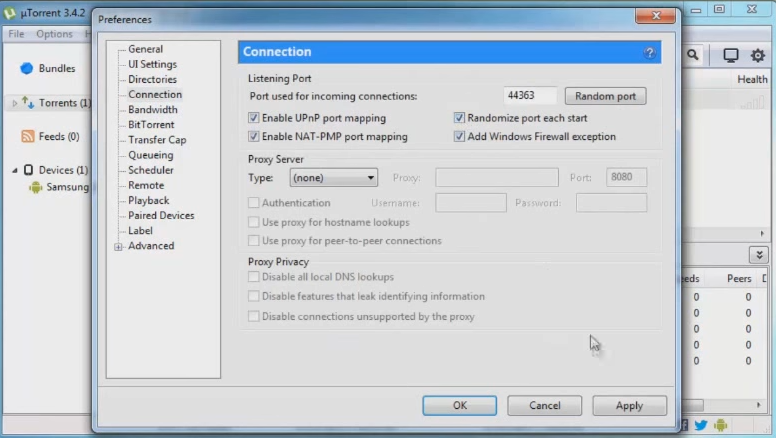776x438 pixels.
Task: Click the incoming port number field
Action: coord(530,96)
